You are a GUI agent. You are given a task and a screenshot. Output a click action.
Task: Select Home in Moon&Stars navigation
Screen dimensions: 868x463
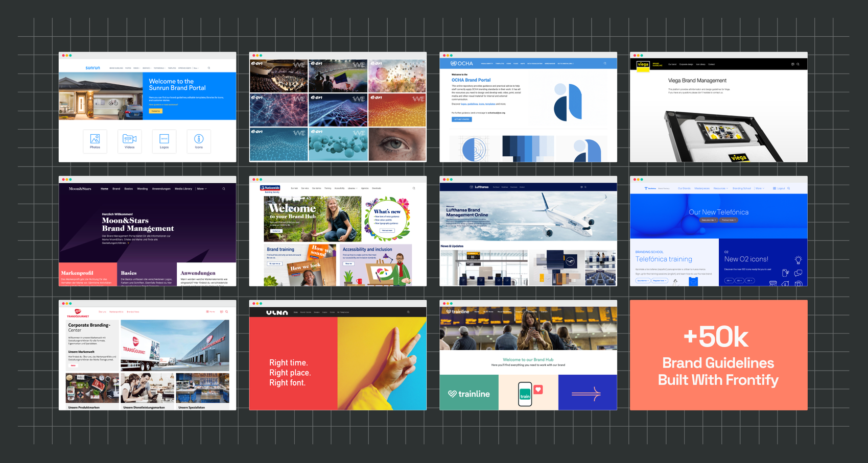point(104,189)
